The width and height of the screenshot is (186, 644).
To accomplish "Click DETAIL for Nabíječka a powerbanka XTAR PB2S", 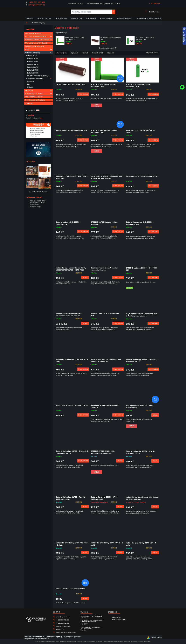I will (x=85, y=277).
